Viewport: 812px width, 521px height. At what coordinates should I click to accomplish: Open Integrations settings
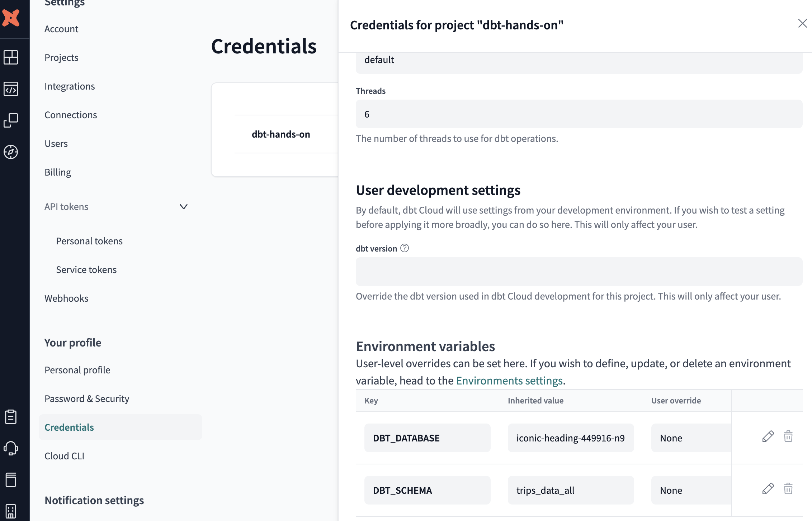70,86
